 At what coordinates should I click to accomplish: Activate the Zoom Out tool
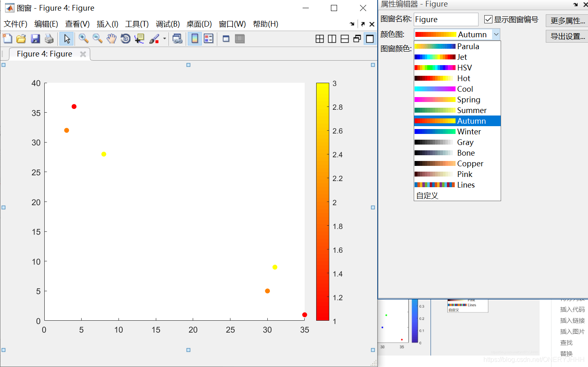(x=98, y=39)
